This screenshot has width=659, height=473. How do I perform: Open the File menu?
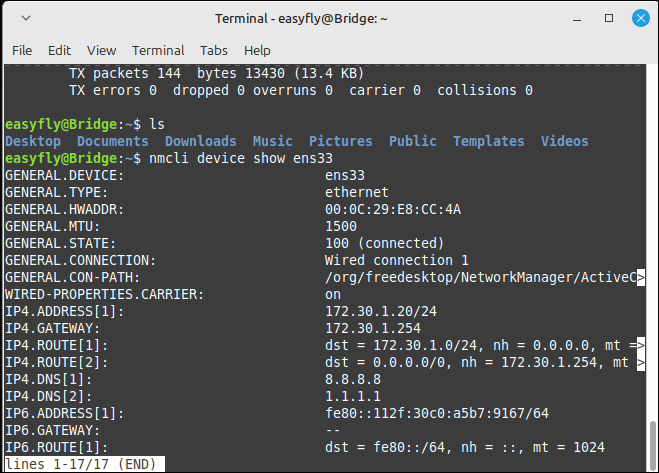(22, 50)
